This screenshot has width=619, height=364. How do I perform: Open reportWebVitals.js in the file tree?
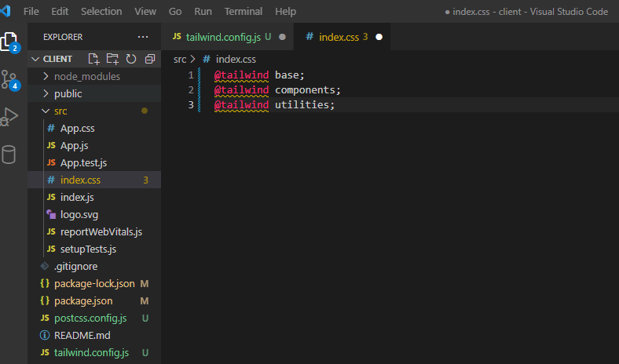(94, 232)
